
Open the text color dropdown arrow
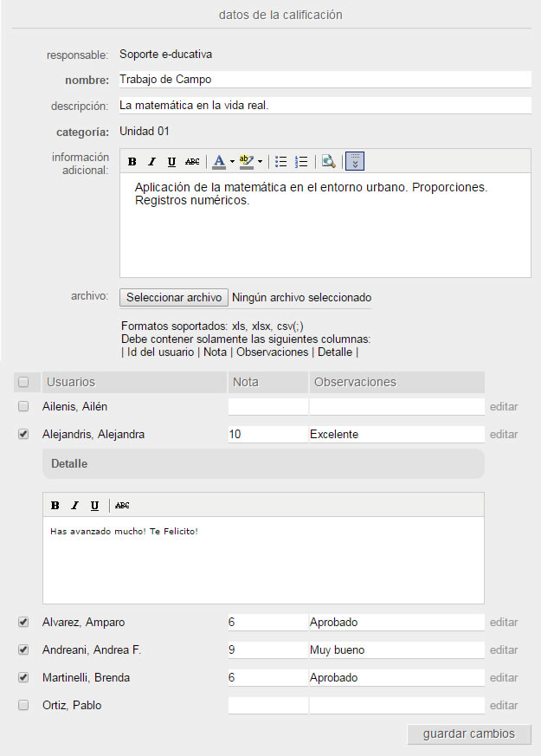[232, 162]
